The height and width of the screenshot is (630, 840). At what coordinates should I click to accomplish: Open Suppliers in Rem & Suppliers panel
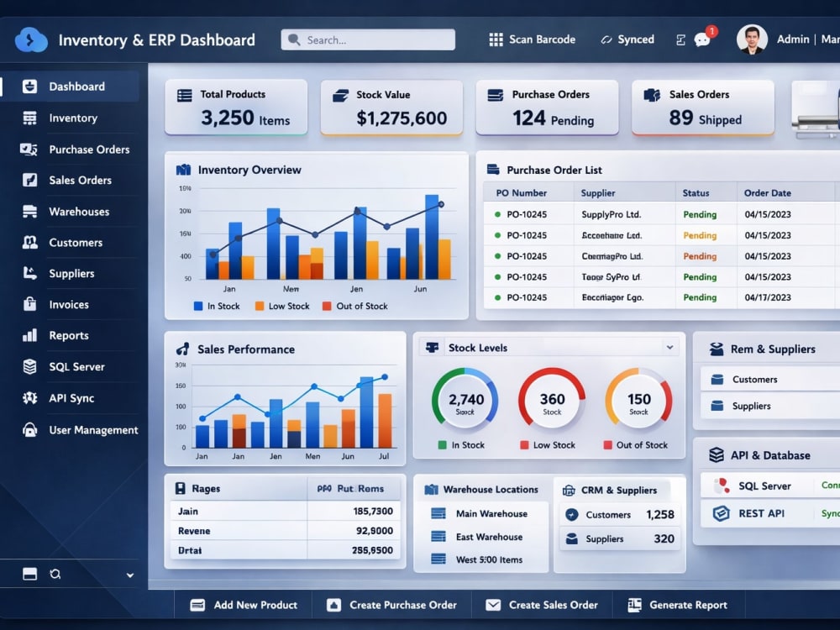point(770,406)
